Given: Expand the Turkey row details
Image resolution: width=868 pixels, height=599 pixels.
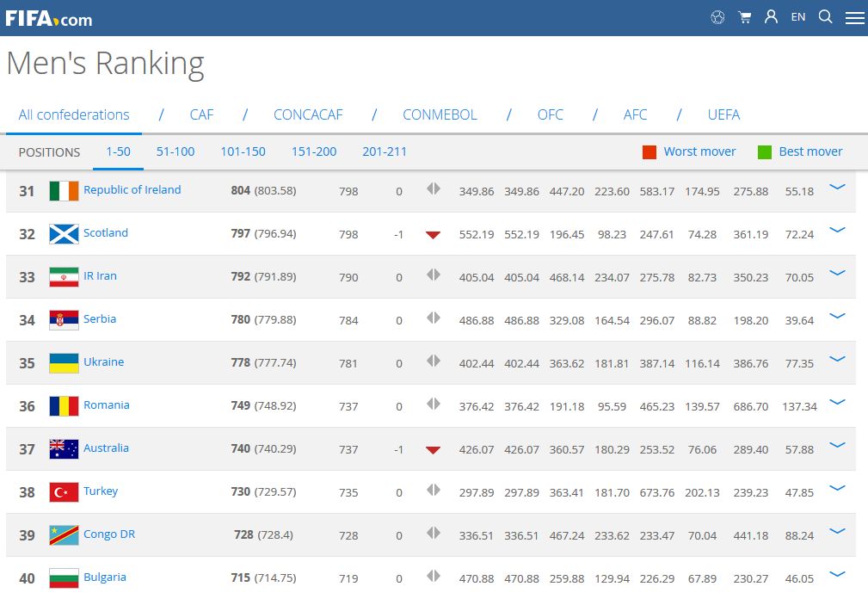Looking at the screenshot, I should point(837,488).
